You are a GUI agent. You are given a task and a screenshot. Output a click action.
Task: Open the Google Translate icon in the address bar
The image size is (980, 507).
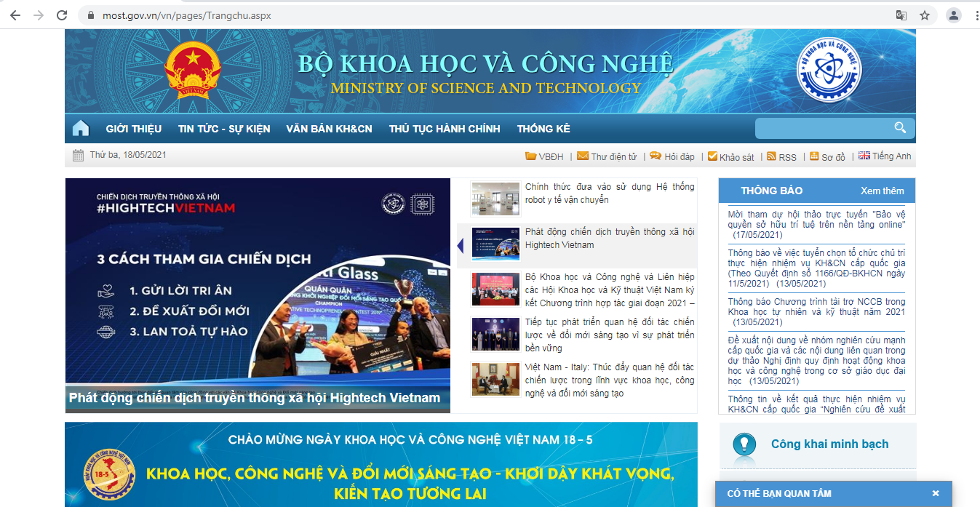click(901, 15)
